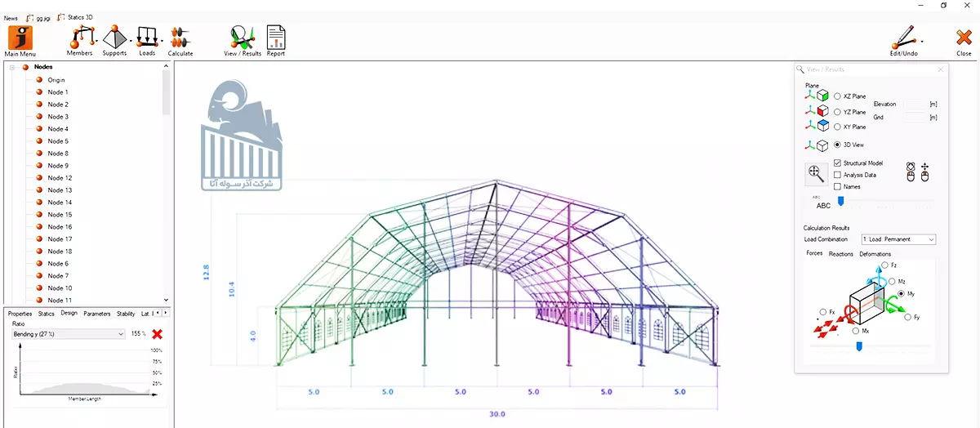
Task: Run the Calculate tool
Action: tap(180, 38)
